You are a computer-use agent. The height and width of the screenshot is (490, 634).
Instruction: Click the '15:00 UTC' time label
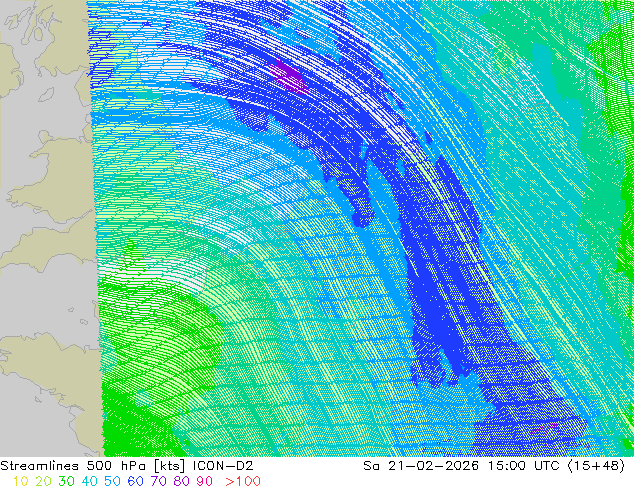523,466
